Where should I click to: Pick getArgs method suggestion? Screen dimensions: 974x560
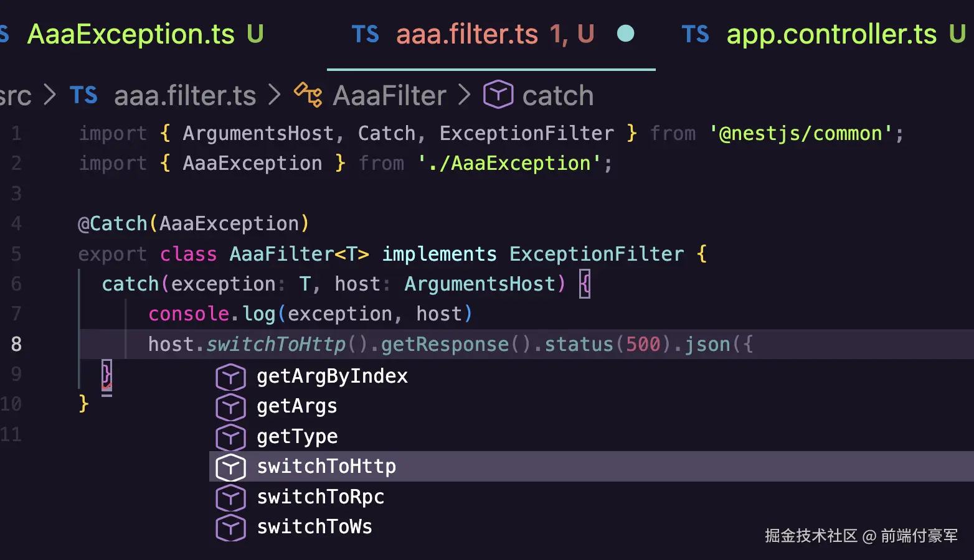296,406
